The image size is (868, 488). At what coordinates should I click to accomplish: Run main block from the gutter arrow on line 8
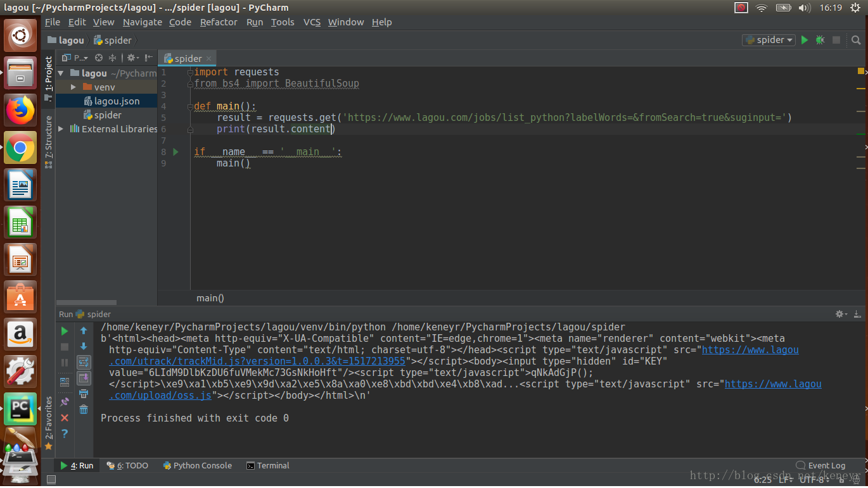pyautogui.click(x=176, y=152)
